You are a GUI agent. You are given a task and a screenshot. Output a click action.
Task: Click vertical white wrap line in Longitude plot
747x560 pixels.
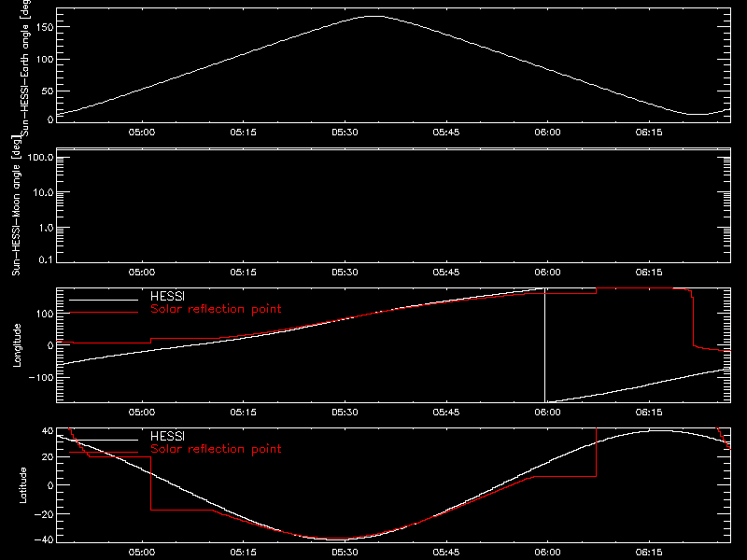click(x=545, y=345)
